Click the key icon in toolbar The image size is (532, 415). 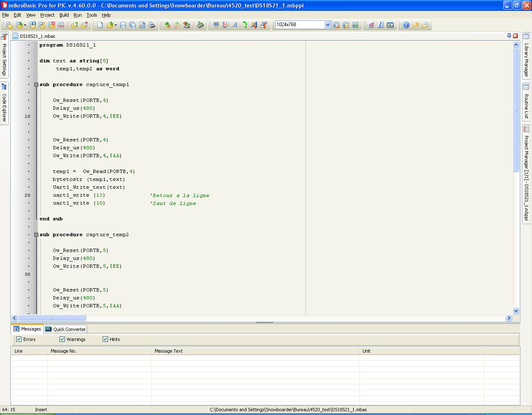tap(415, 25)
